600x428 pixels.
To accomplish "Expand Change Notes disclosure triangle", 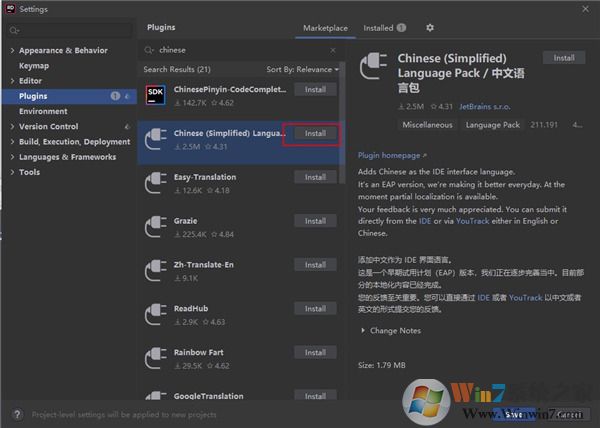I will 363,330.
